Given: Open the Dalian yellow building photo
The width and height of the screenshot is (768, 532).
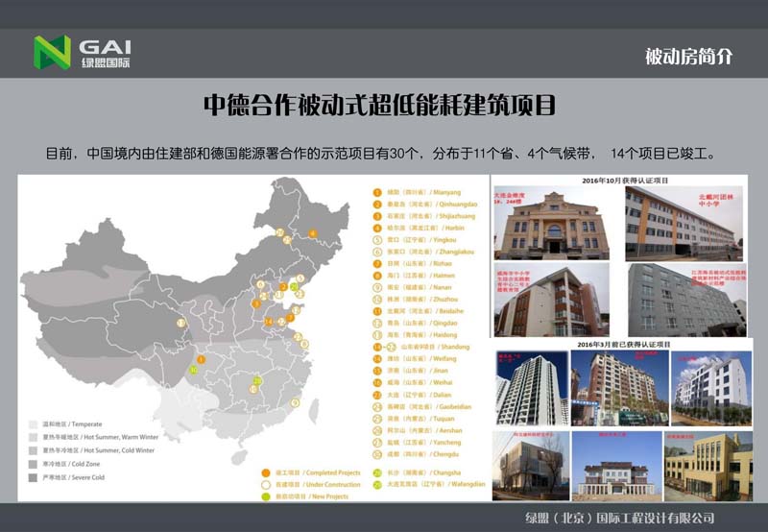Looking at the screenshot, I should [551, 223].
